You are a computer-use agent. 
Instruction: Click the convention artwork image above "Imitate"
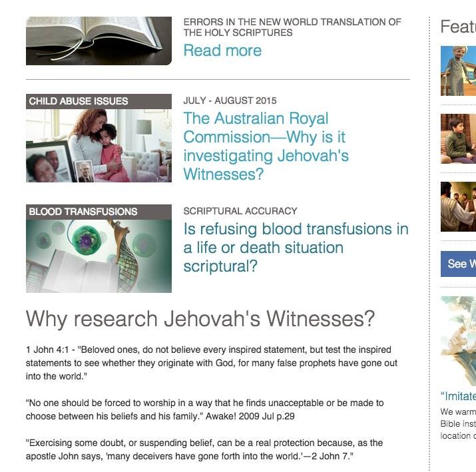459,341
